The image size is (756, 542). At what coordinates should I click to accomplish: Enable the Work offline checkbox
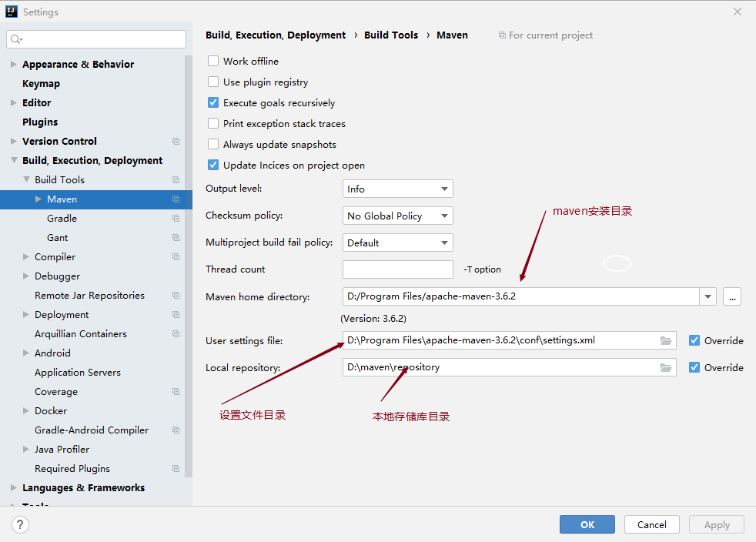[x=213, y=62]
